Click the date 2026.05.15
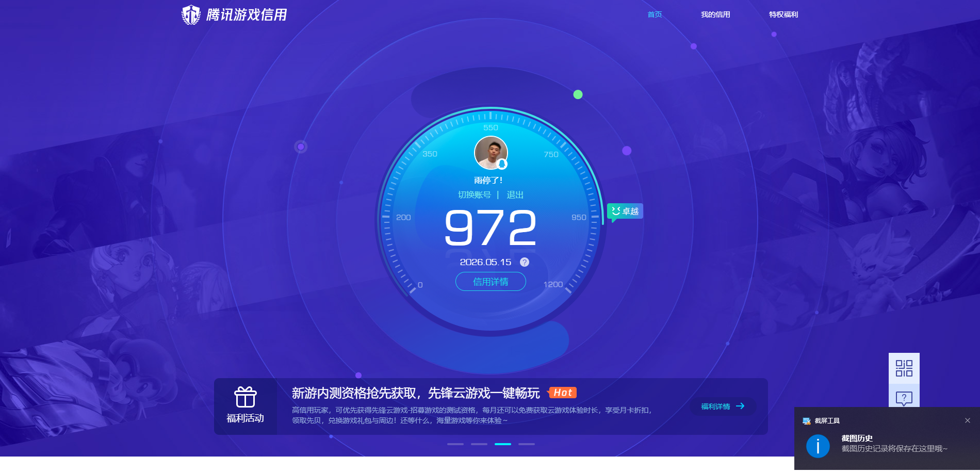This screenshot has width=980, height=472. 485,262
